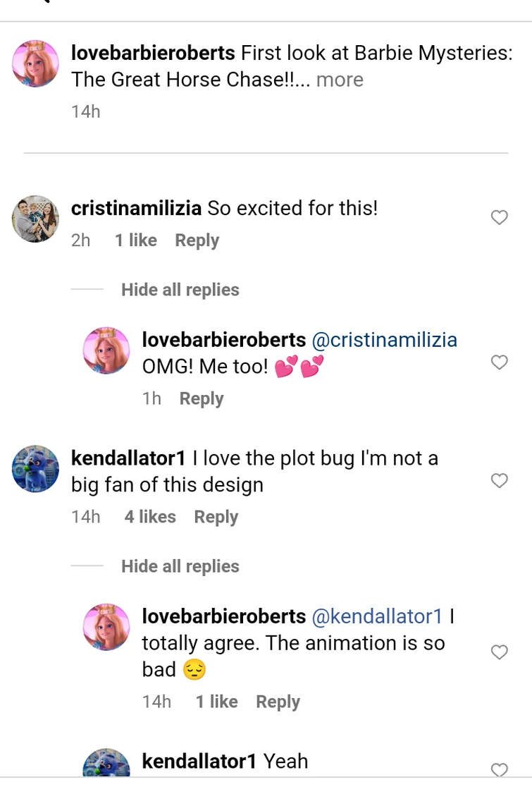The height and width of the screenshot is (806, 532).
Task: Reply to kendallator1's 14h comment
Action: 216,517
